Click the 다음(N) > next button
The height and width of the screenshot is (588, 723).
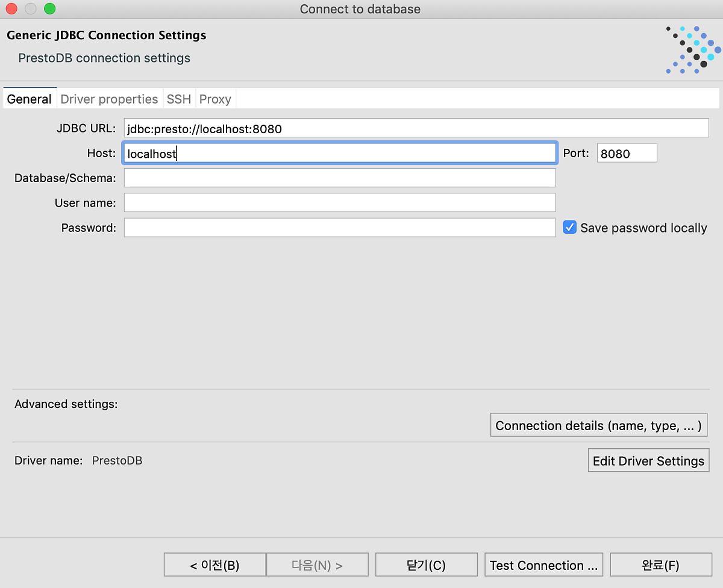point(317,565)
